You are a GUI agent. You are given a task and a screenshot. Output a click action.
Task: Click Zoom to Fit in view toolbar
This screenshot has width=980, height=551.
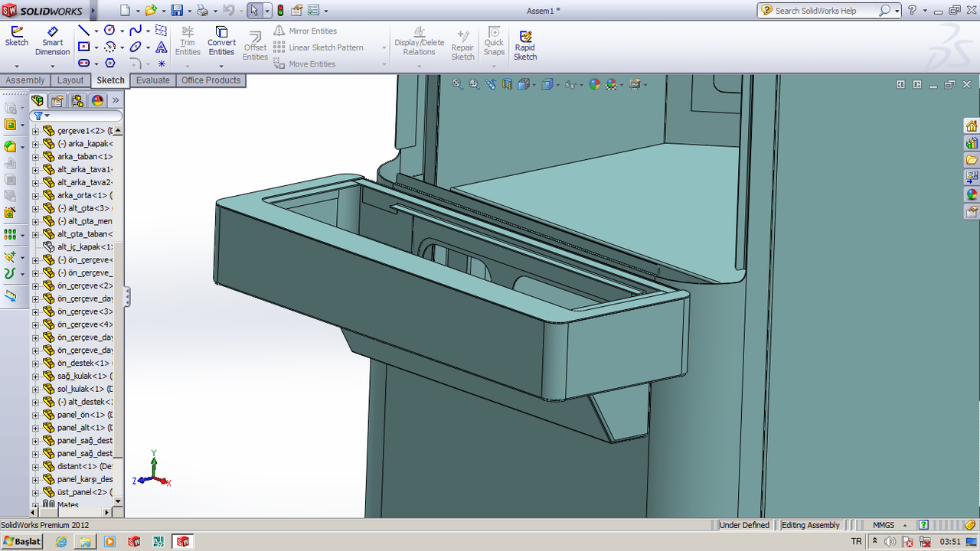[x=458, y=84]
